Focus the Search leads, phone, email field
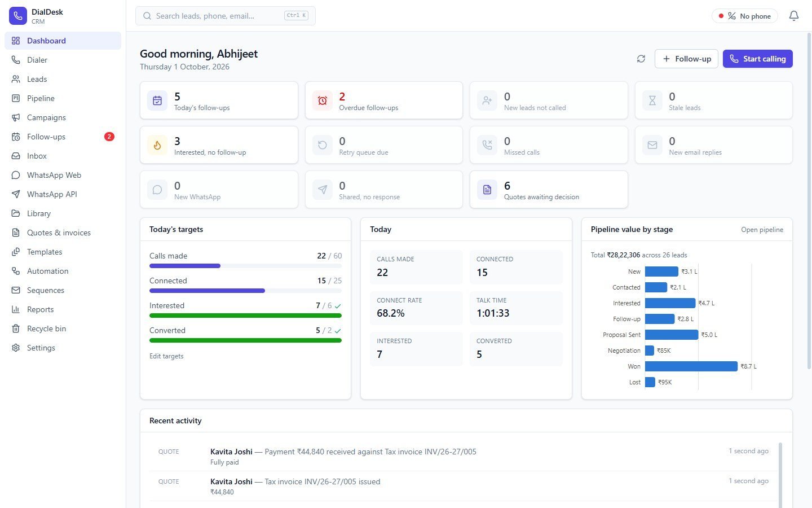 [x=226, y=16]
